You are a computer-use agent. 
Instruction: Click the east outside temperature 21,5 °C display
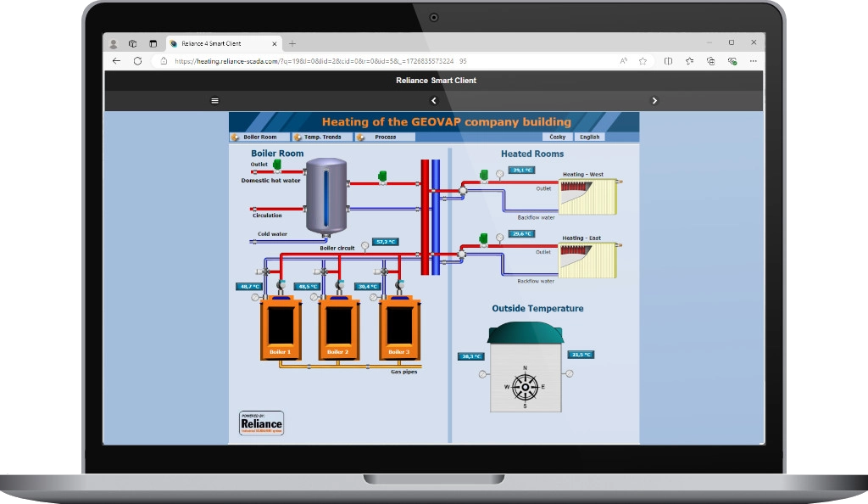[x=581, y=355]
